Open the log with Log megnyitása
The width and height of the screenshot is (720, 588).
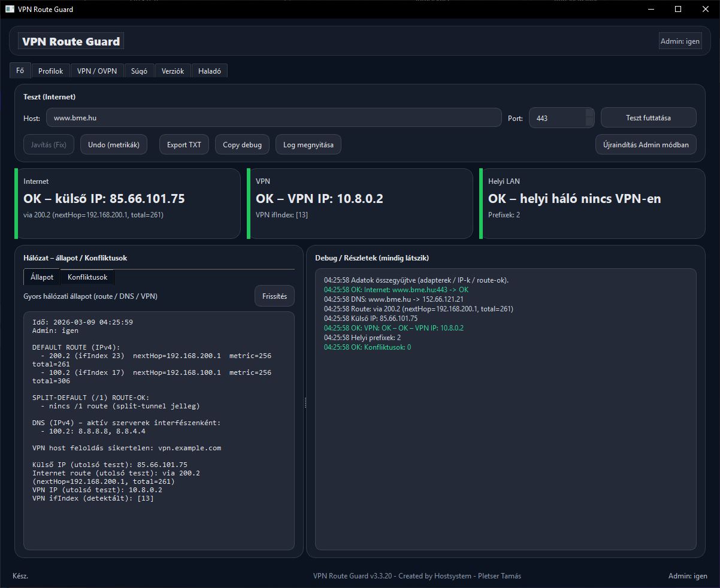click(x=308, y=144)
